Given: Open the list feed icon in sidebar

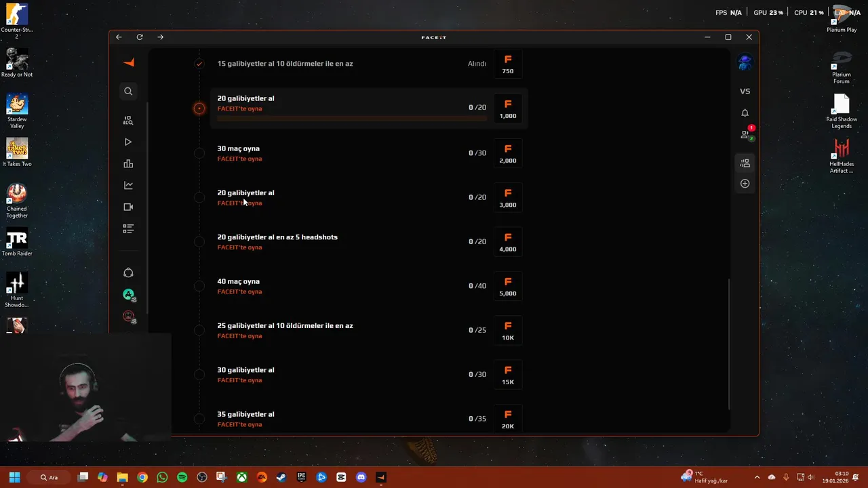Looking at the screenshot, I should [128, 228].
